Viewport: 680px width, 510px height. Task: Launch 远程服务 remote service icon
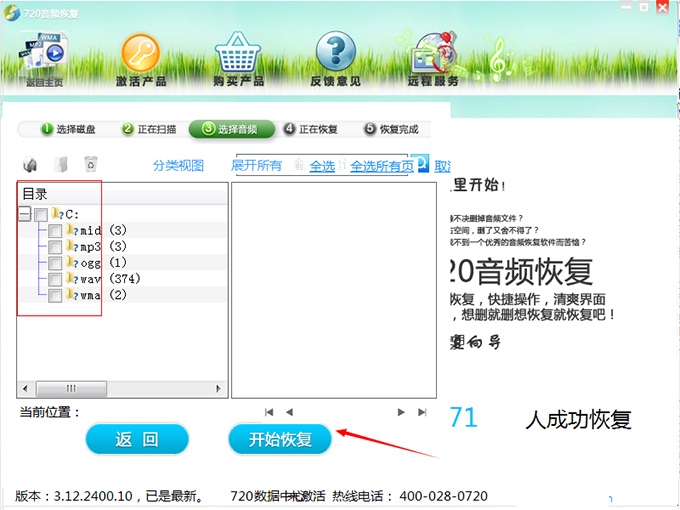[433, 56]
